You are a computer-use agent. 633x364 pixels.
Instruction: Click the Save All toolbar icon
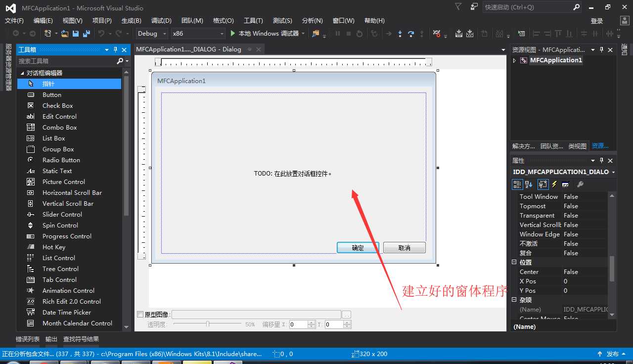tap(87, 34)
